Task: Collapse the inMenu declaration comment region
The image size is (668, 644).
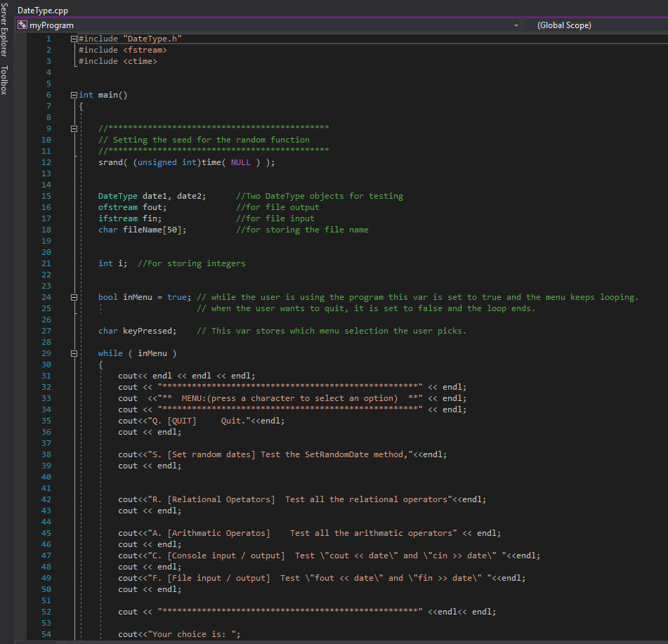Action: click(74, 296)
